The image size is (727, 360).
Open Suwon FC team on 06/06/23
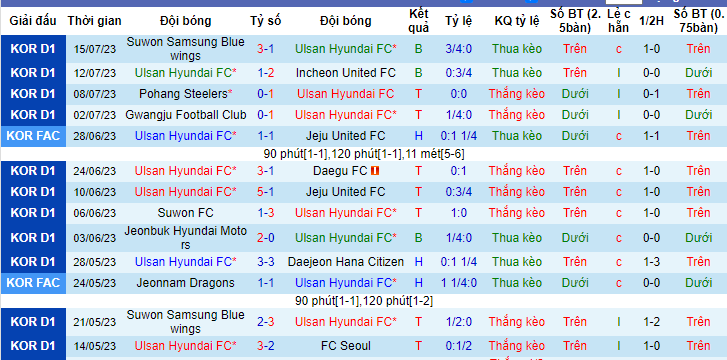pos(185,213)
